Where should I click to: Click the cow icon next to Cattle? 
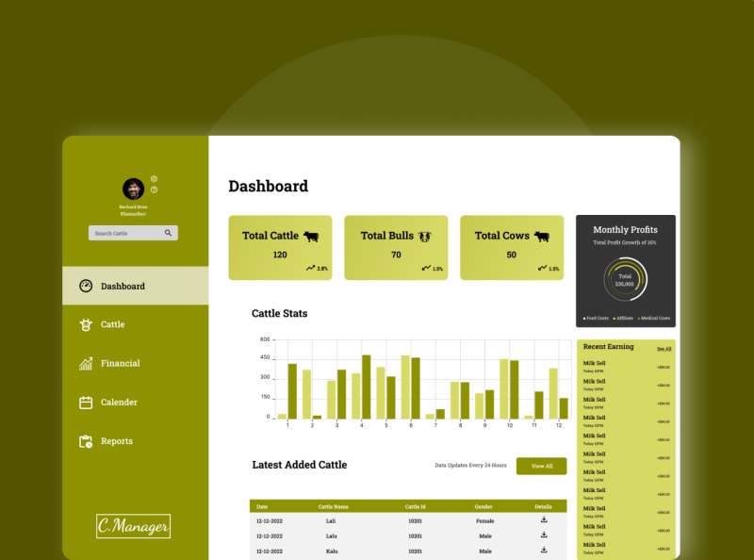tap(85, 324)
